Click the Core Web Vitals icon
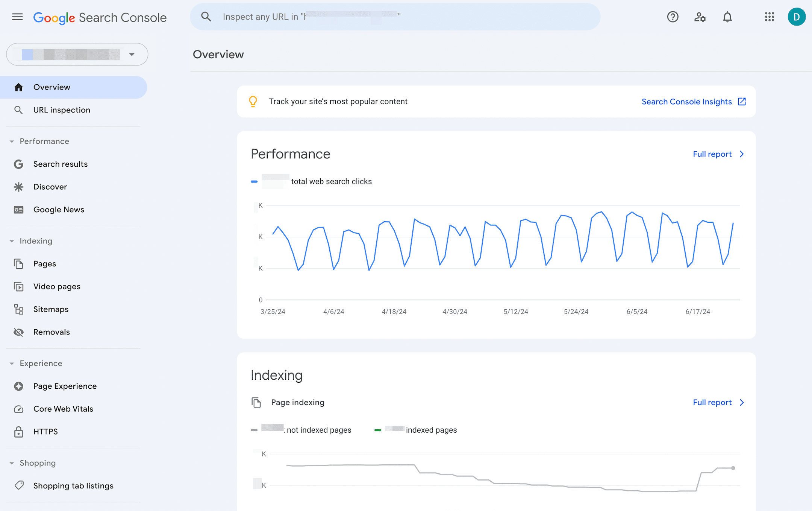The image size is (812, 511). pos(18,409)
